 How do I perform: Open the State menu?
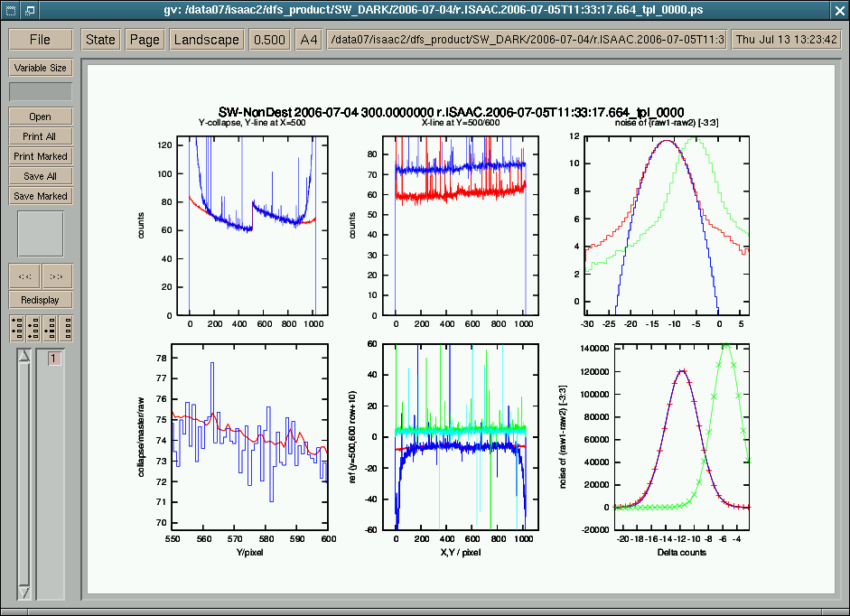point(100,40)
